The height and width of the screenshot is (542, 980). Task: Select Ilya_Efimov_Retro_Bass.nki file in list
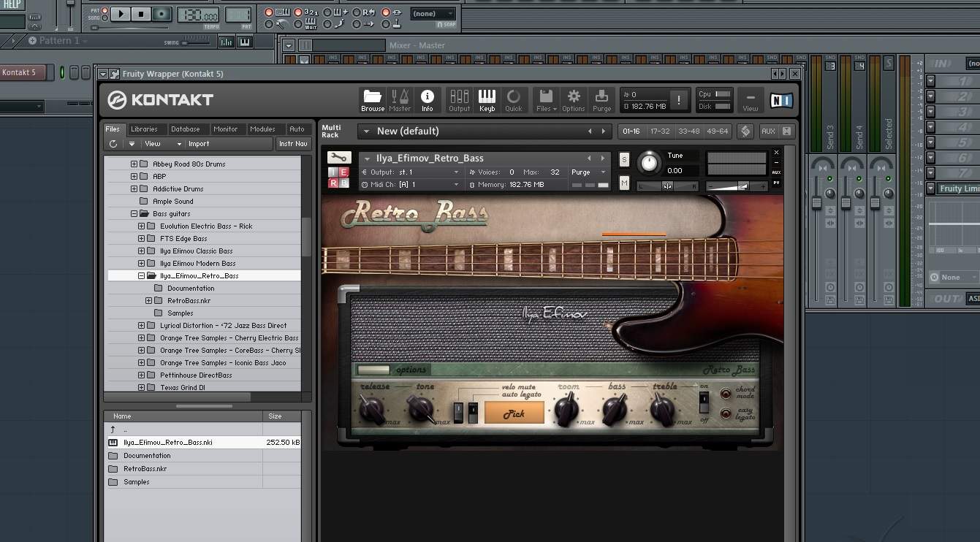168,443
